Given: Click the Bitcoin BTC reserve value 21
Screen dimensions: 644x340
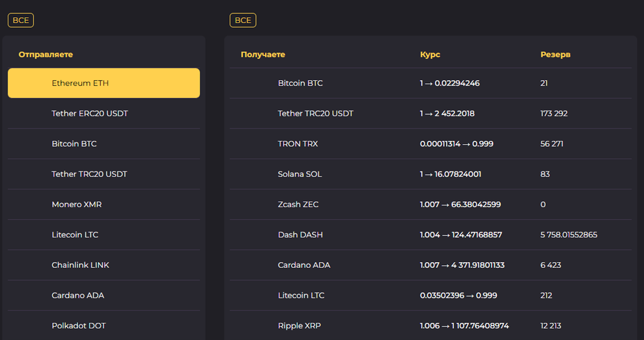Looking at the screenshot, I should point(544,83).
